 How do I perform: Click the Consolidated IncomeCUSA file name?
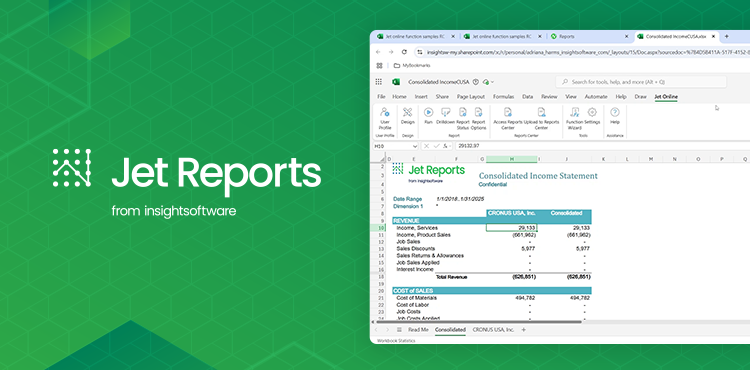[439, 82]
